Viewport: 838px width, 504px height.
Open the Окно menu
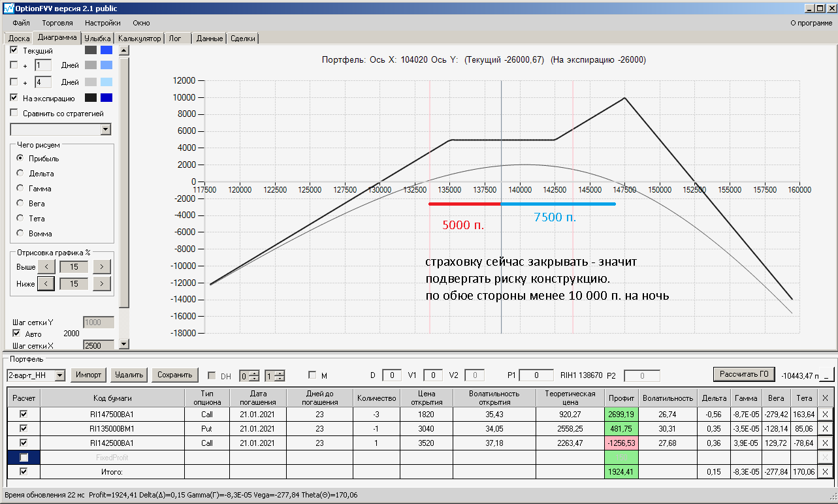141,23
